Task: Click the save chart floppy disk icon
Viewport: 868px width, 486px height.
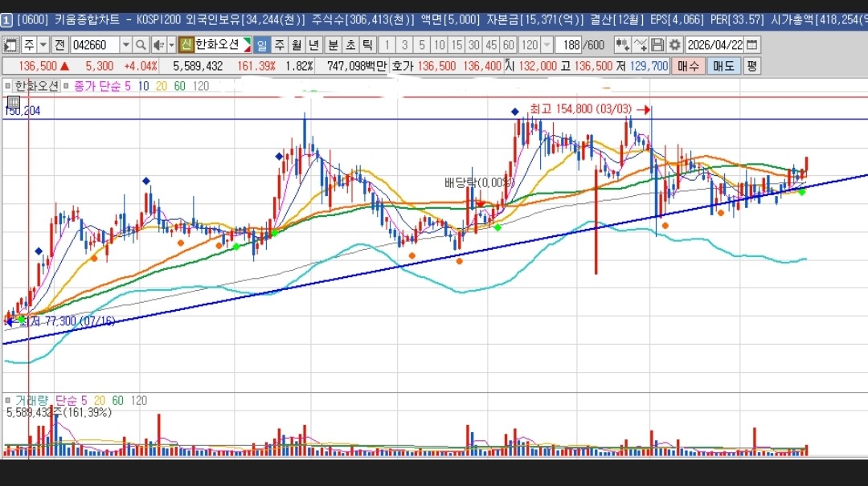Action: (657, 45)
